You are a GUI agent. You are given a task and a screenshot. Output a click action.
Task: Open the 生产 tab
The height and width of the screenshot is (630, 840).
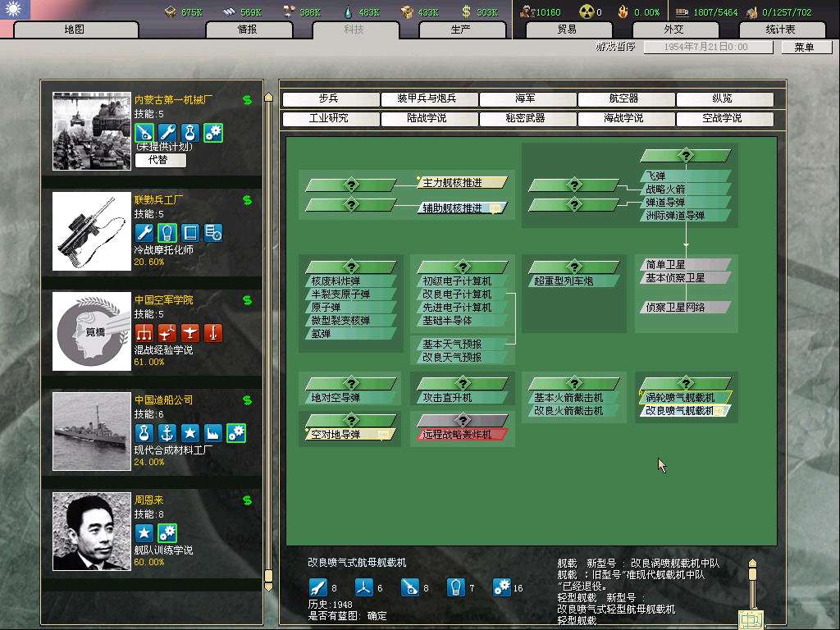(x=462, y=30)
